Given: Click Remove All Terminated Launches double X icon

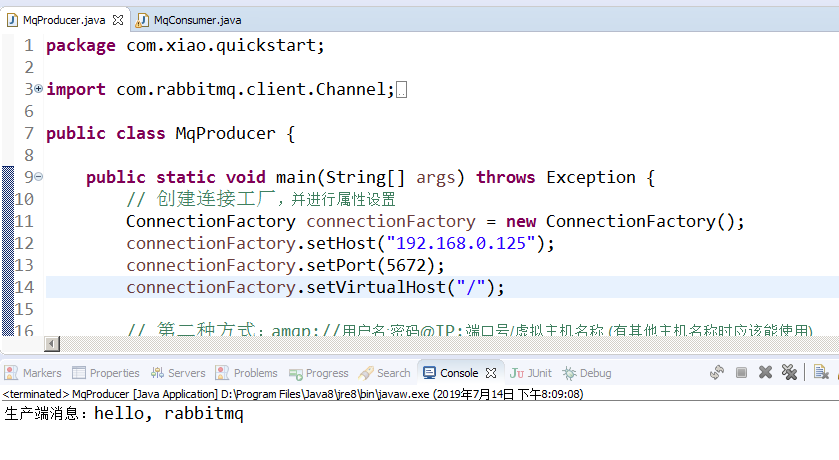Looking at the screenshot, I should click(x=789, y=372).
